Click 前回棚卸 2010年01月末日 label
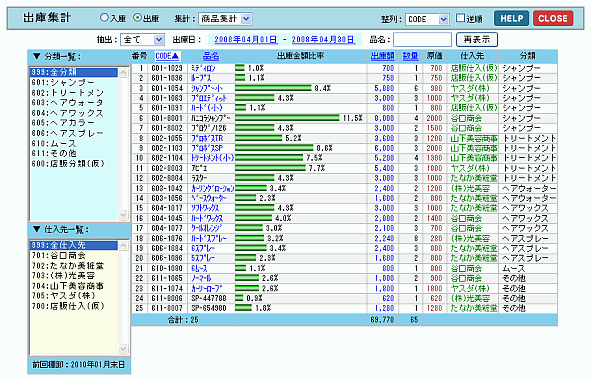Screen dimensions: 591x381 (78, 364)
